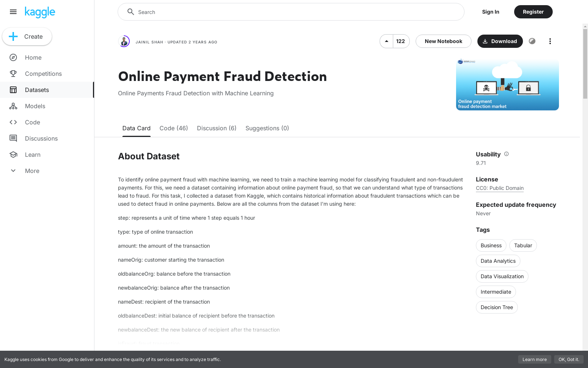The width and height of the screenshot is (588, 368).
Task: Open the hamburger navigation menu
Action: coord(13,12)
